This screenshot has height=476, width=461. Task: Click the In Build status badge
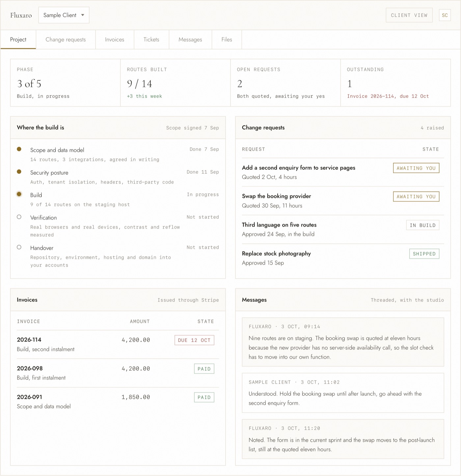tap(423, 225)
